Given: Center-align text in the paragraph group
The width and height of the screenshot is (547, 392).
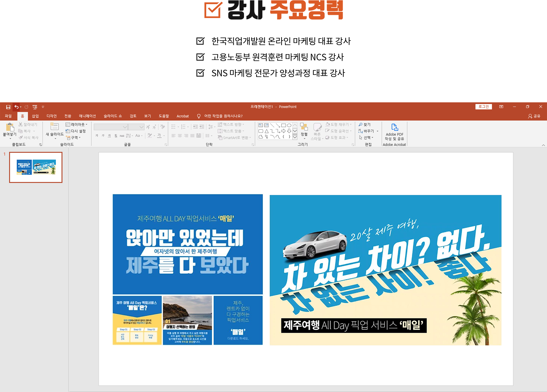Looking at the screenshot, I should (x=180, y=136).
